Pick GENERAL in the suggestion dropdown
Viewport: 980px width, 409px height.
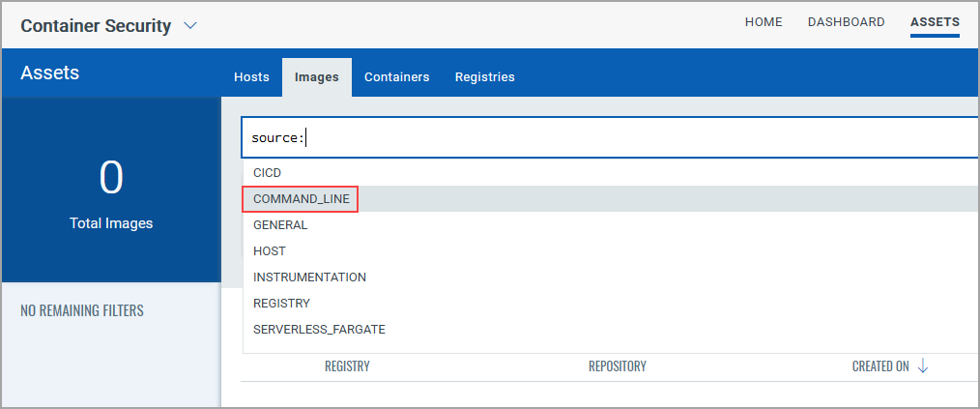(280, 225)
